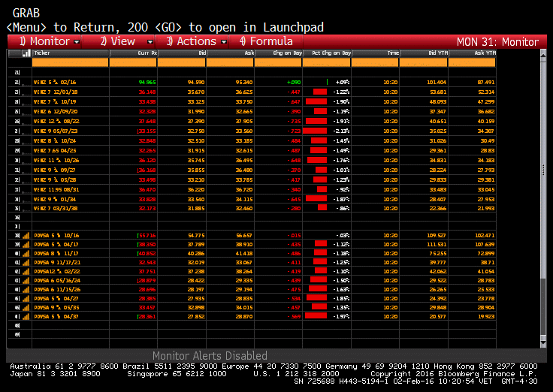
Task: Sort by the Pct Chg on Day header
Action: [327, 53]
